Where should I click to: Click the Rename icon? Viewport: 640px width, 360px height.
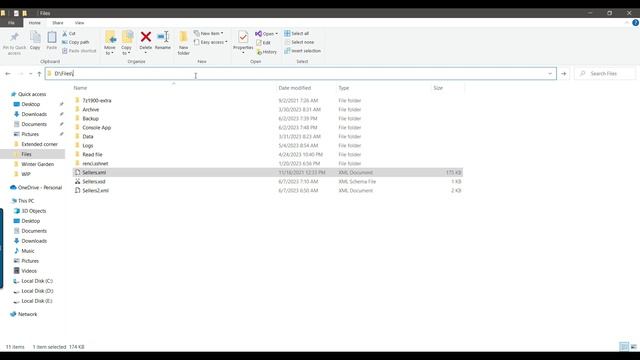(x=163, y=37)
